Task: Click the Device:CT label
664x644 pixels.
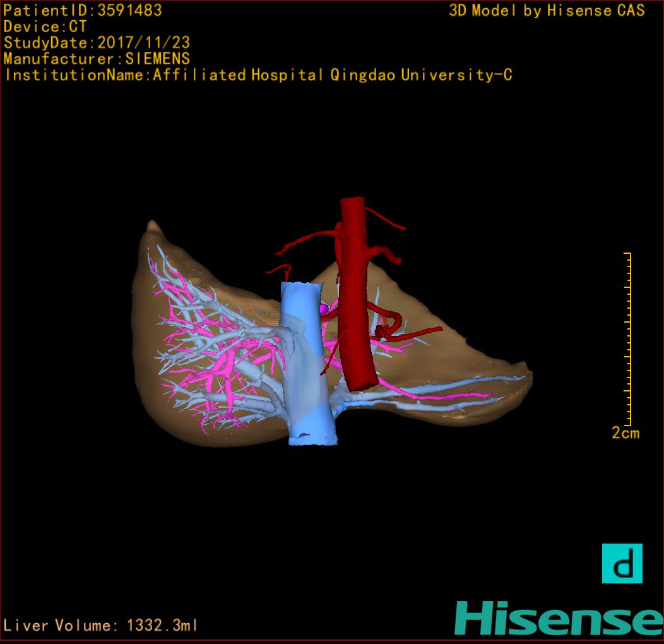Action: click(45, 27)
